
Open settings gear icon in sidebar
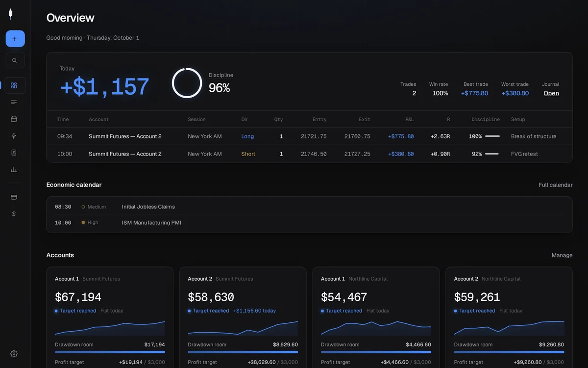click(14, 354)
